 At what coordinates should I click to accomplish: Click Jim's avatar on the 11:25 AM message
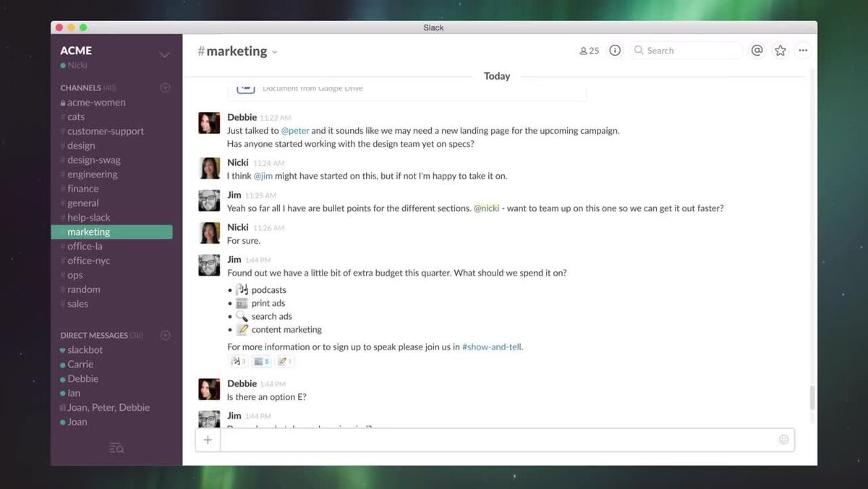tap(209, 201)
